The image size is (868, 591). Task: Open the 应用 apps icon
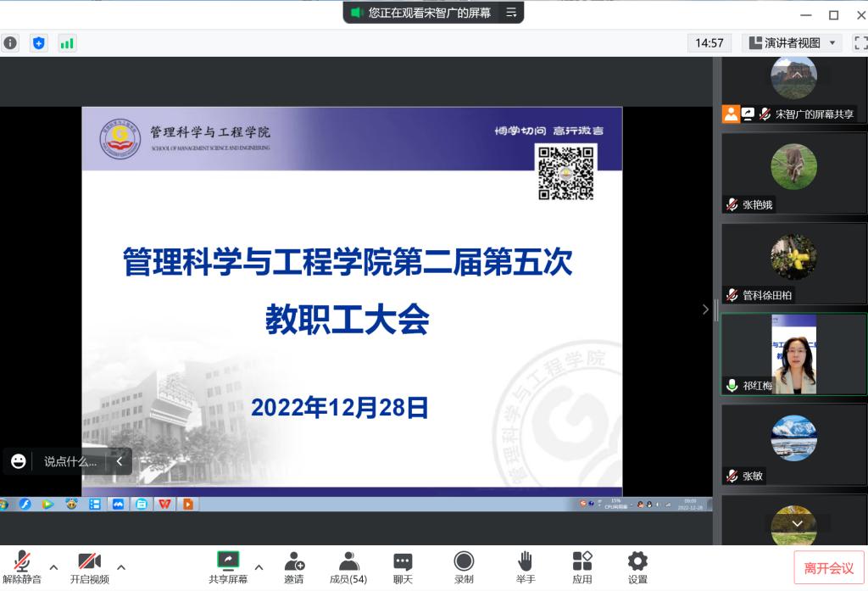(581, 566)
